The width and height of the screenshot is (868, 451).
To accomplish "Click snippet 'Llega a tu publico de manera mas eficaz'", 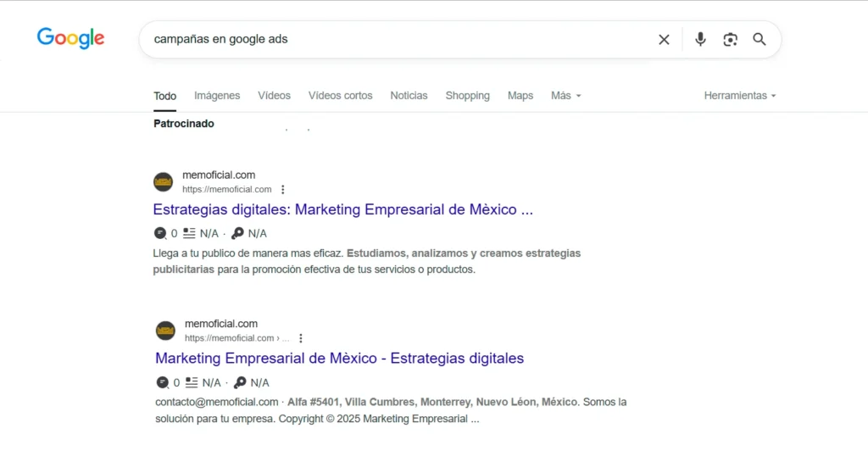I will 248,253.
